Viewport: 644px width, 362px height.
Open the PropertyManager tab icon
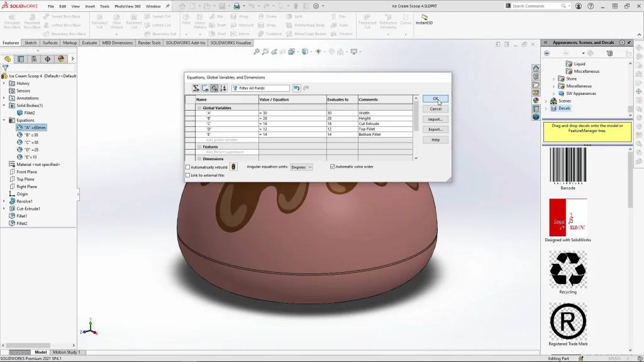21,59
